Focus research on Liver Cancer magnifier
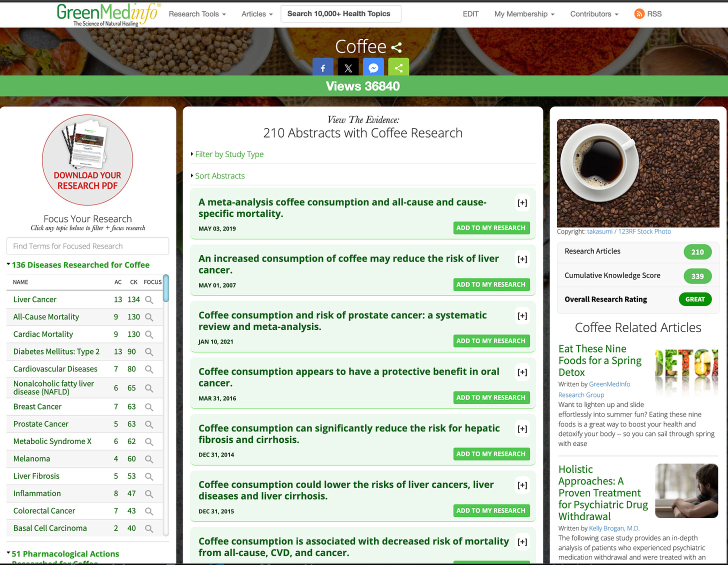 click(149, 300)
